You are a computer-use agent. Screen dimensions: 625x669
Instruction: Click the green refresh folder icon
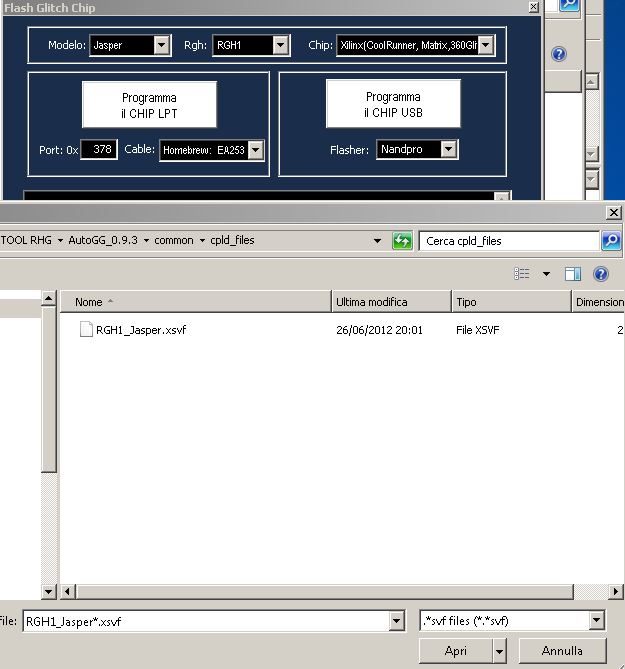point(402,241)
